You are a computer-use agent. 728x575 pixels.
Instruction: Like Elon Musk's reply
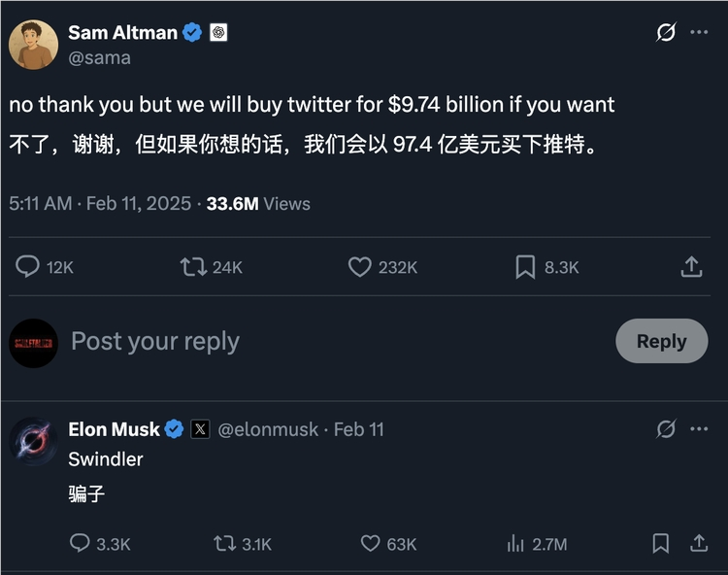point(371,544)
